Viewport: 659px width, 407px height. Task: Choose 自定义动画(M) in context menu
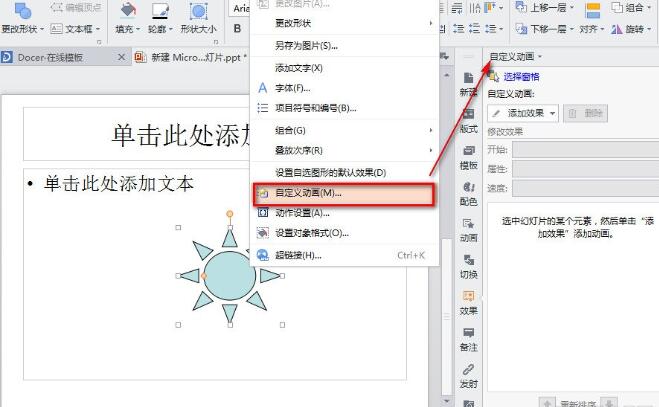click(344, 193)
